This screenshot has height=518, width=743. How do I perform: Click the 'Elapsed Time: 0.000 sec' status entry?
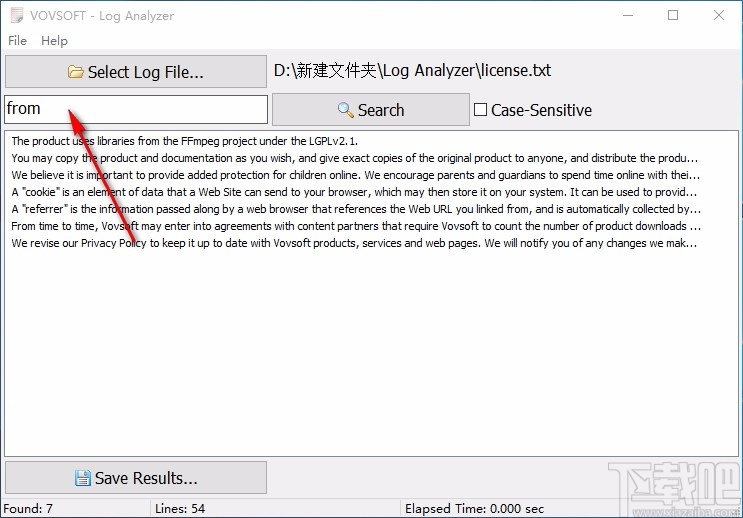pyautogui.click(x=474, y=509)
